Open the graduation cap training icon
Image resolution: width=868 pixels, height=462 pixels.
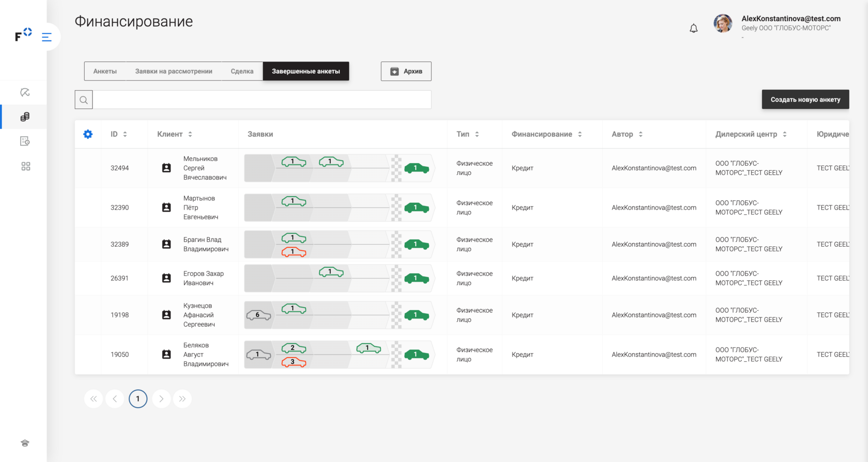25,443
